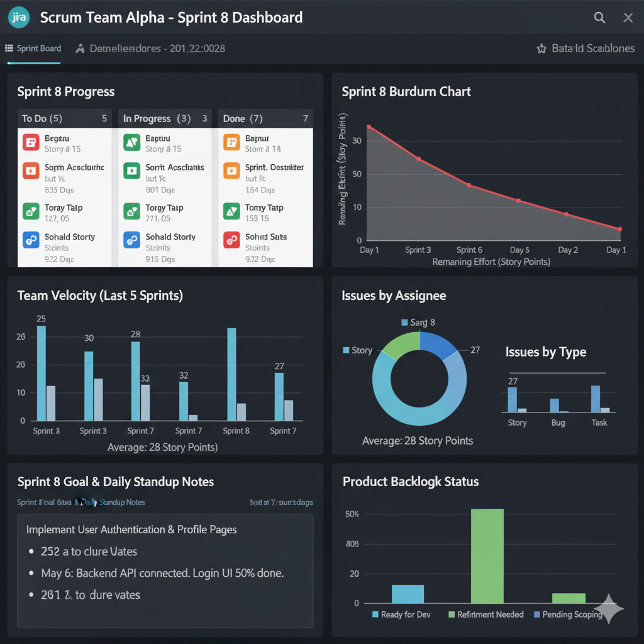Toggle the Ready for Dev legend item
644x644 pixels.
(x=401, y=614)
